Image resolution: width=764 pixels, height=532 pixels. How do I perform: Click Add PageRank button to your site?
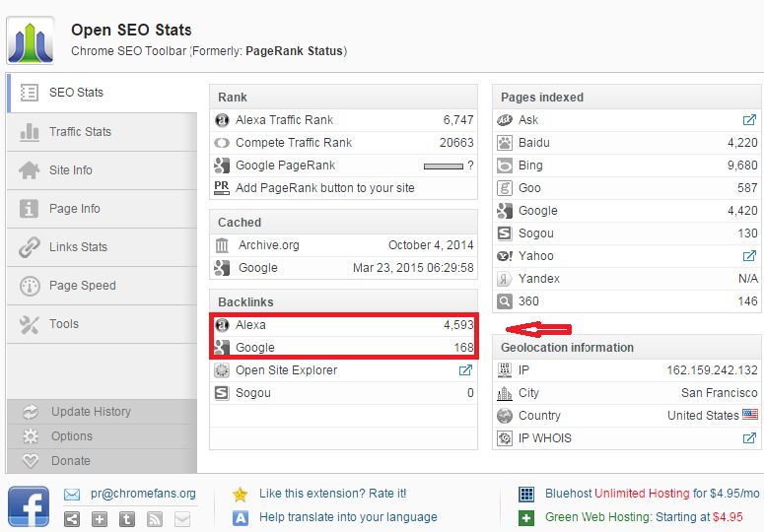(325, 188)
